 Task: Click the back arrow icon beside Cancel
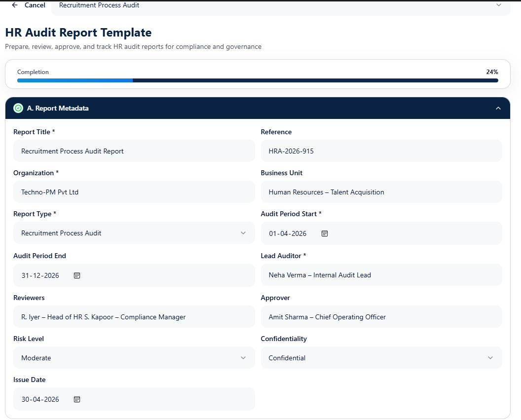[x=15, y=5]
